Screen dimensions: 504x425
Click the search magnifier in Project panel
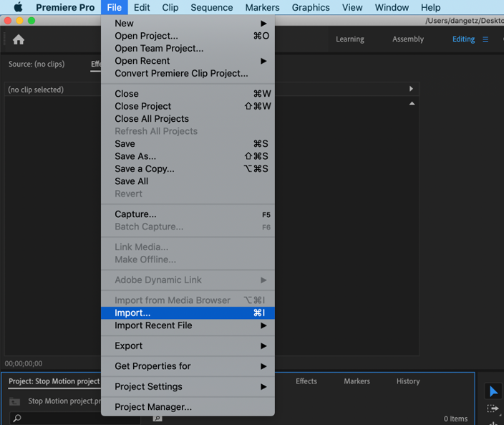(x=17, y=418)
